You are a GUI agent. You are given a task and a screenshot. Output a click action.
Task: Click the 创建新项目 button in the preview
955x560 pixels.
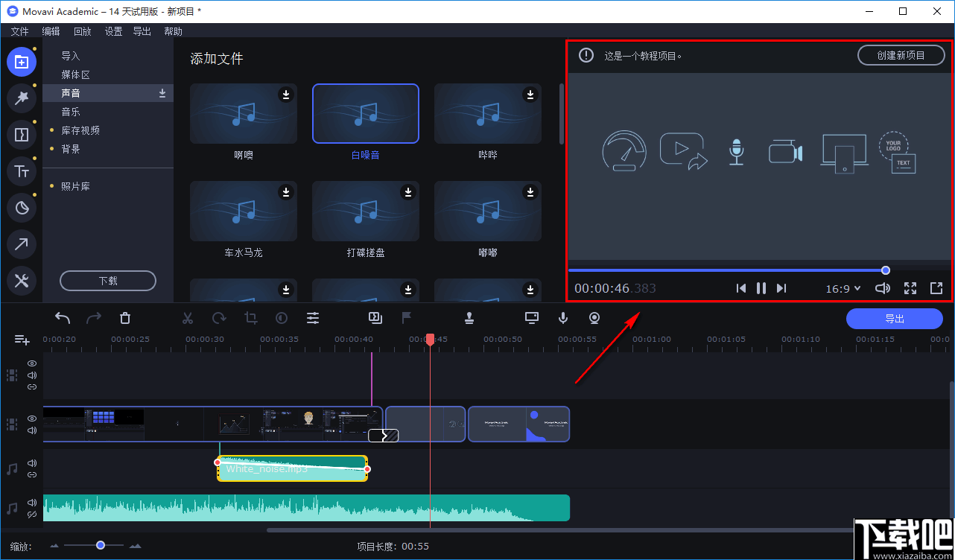tap(901, 54)
